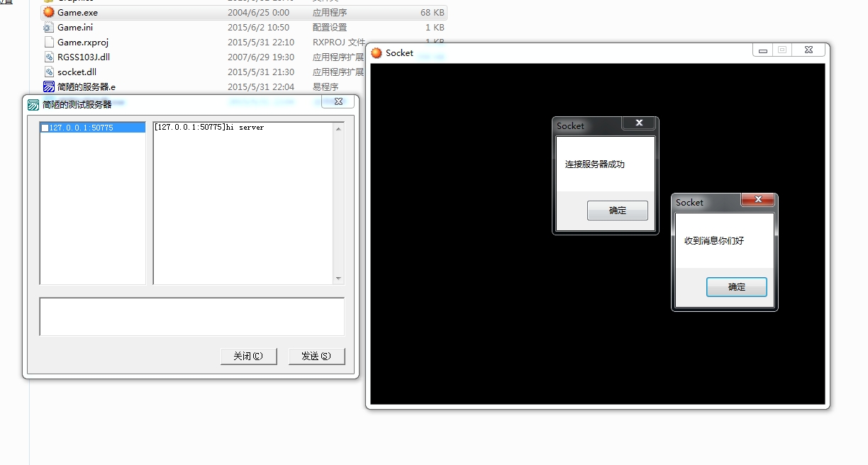This screenshot has height=465, width=868.
Task: Click the date 2015/6/2 10:50
Action: 258,28
